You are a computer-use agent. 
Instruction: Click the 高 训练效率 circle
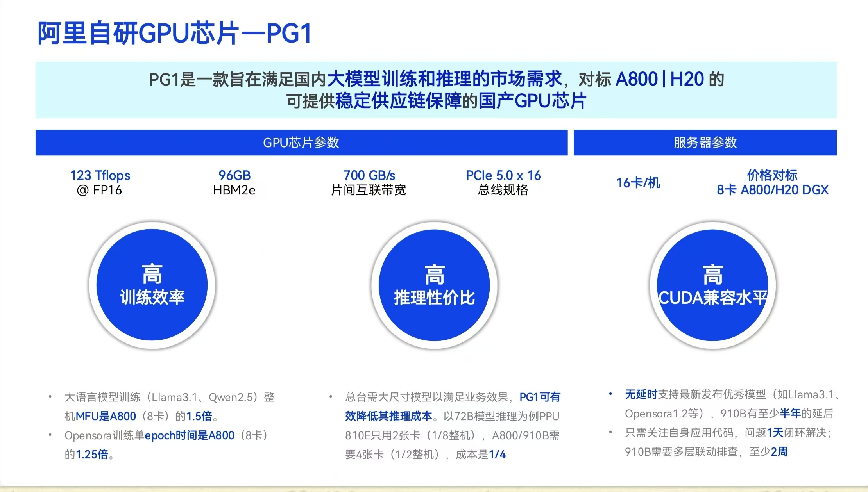click(x=152, y=285)
